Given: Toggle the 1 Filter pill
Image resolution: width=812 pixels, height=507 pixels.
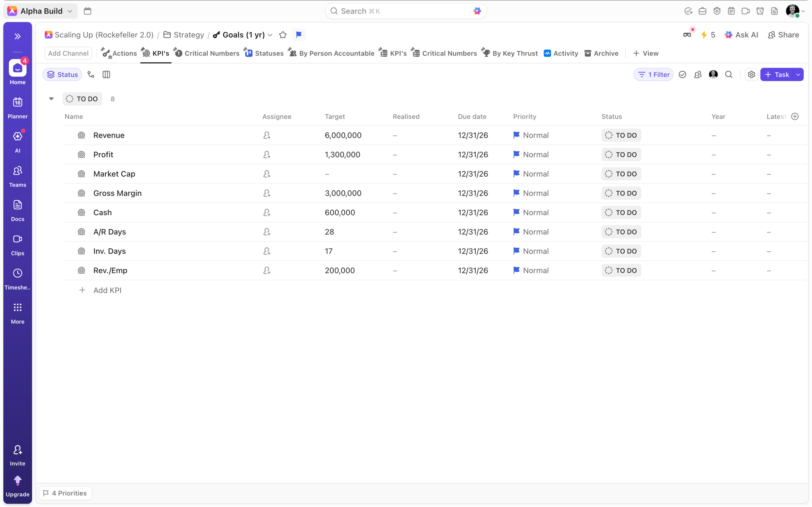Looking at the screenshot, I should point(653,74).
